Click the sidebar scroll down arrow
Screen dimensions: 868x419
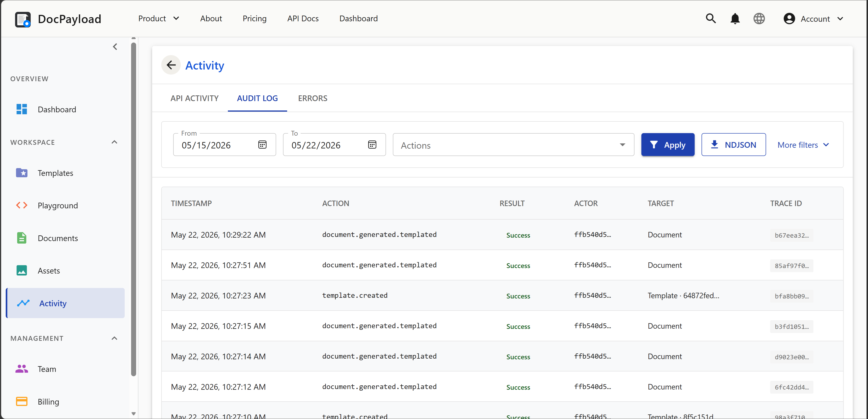[x=133, y=414]
